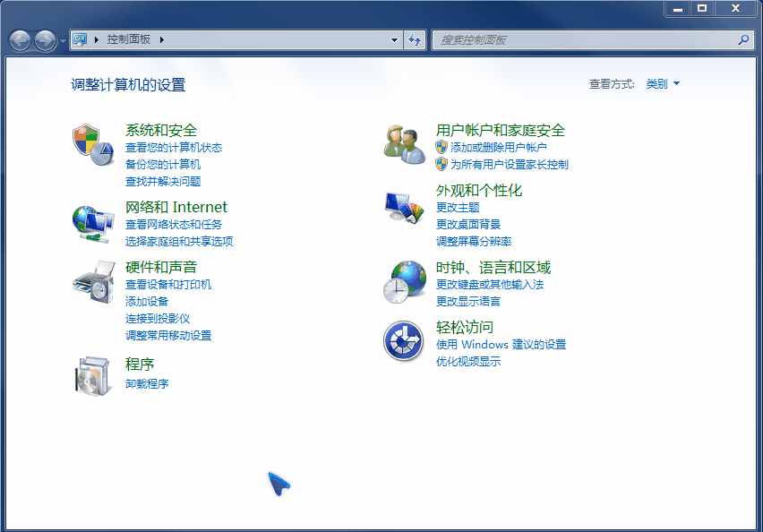763x532 pixels.
Task: Open the Clock, Language and Region icon
Action: click(405, 282)
